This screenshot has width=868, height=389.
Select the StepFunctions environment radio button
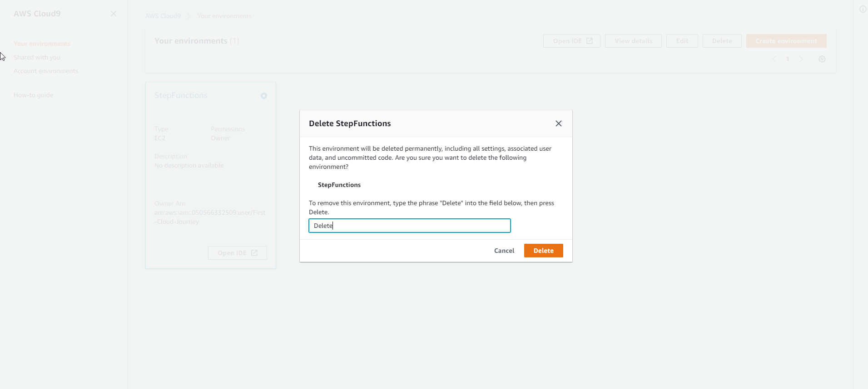click(264, 96)
